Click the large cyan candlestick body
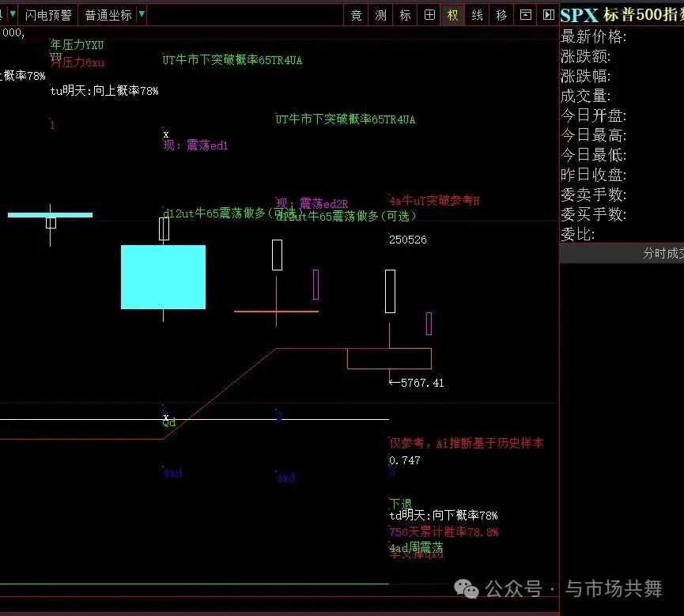Image resolution: width=684 pixels, height=616 pixels. point(163,277)
